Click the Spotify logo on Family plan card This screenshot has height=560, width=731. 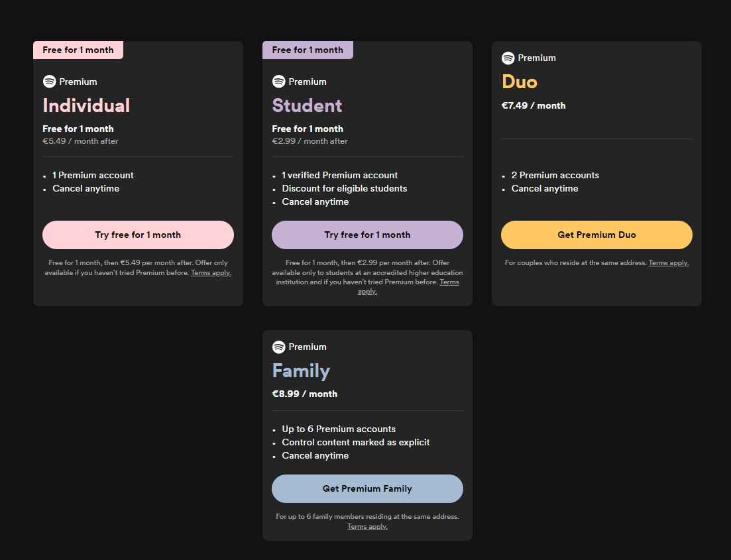pyautogui.click(x=279, y=347)
